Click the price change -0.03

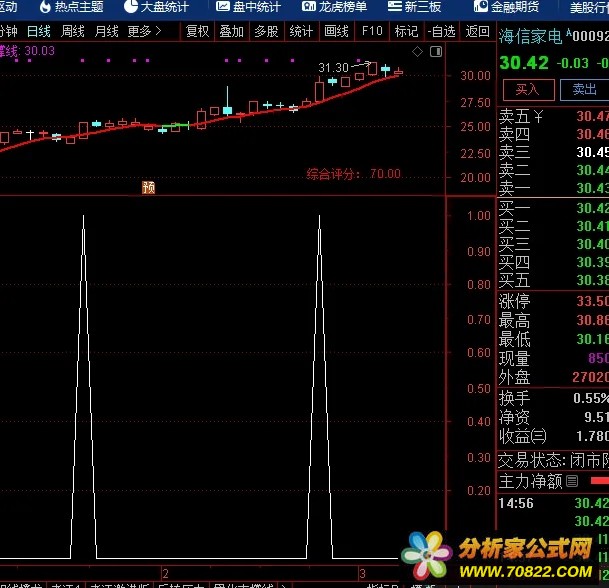pos(572,63)
